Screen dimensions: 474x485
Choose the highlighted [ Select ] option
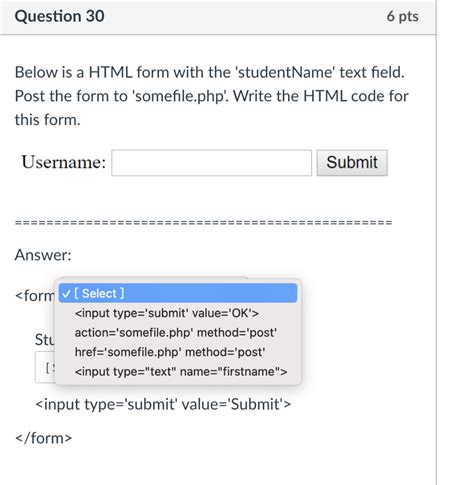click(178, 293)
